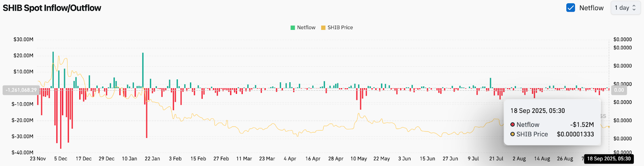Click the $30.00M y-axis label
This screenshot has height=166, width=644.
pos(24,39)
